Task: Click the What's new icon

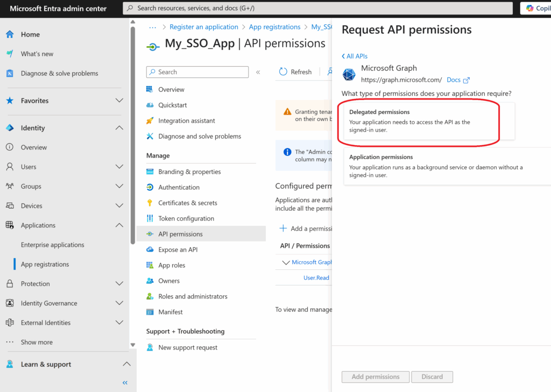Action: coord(10,53)
